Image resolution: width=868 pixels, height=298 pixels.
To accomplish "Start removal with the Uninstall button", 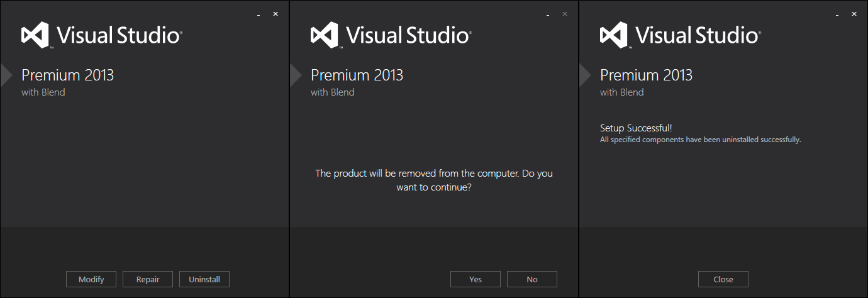I will [x=204, y=279].
